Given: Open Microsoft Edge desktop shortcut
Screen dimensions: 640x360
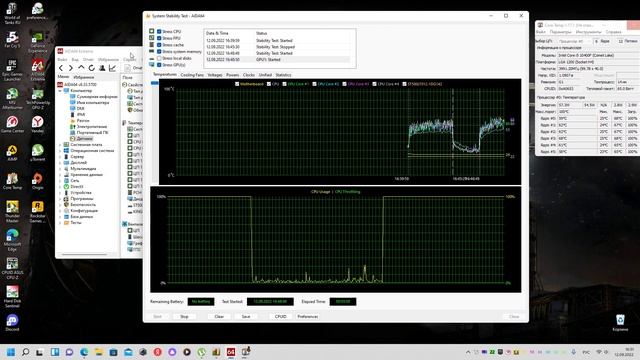Looking at the screenshot, I should (12, 240).
